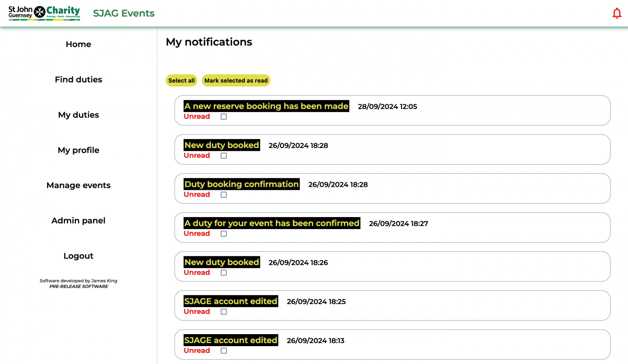Open the notifications bell icon
This screenshot has width=628, height=364.
[616, 13]
